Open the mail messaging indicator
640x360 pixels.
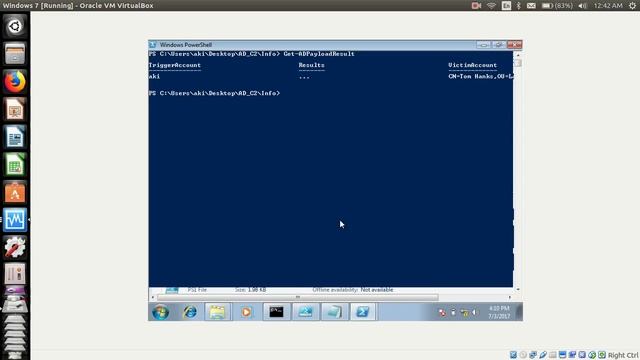pyautogui.click(x=531, y=6)
